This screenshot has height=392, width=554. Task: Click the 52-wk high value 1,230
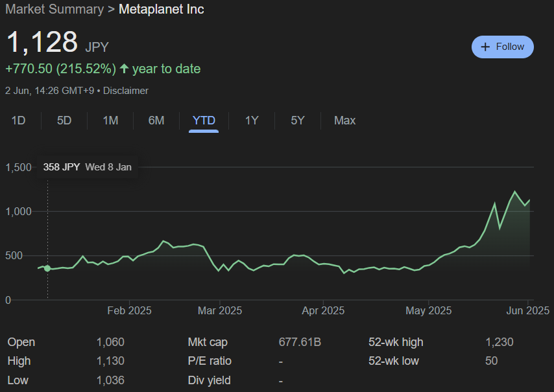tap(500, 342)
